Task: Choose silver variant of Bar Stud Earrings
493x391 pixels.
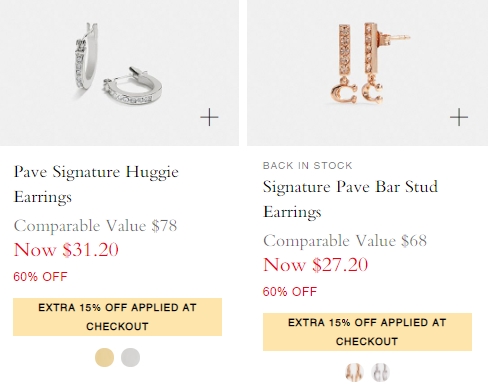Action: click(380, 372)
